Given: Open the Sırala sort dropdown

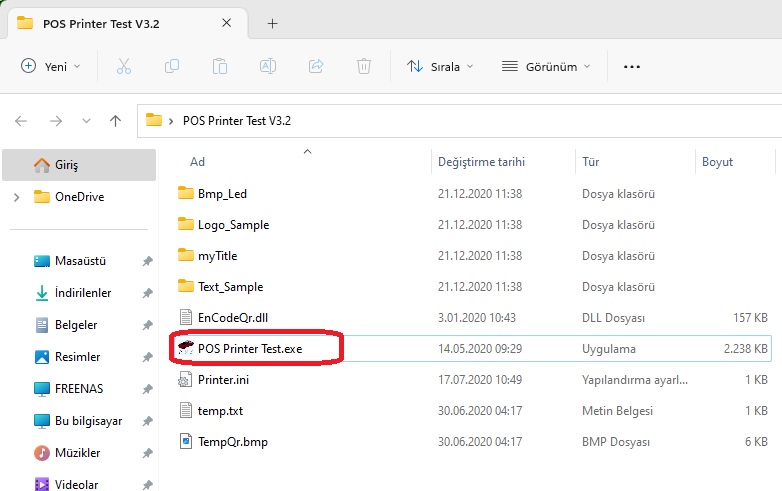Looking at the screenshot, I should pos(440,66).
